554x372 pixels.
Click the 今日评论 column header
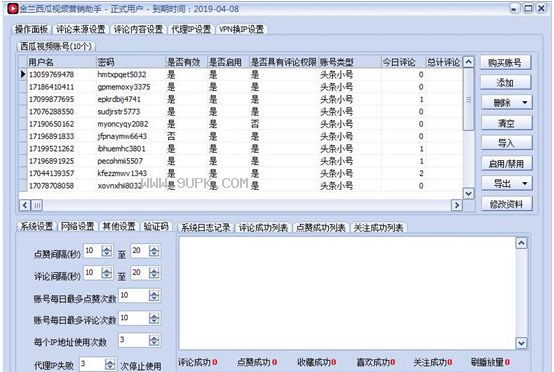click(403, 62)
